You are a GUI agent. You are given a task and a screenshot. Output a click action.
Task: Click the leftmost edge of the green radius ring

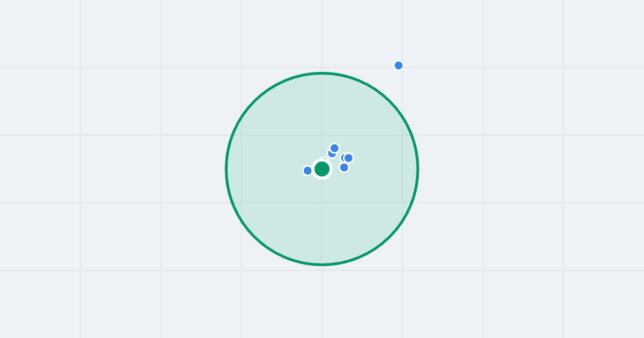pyautogui.click(x=226, y=169)
